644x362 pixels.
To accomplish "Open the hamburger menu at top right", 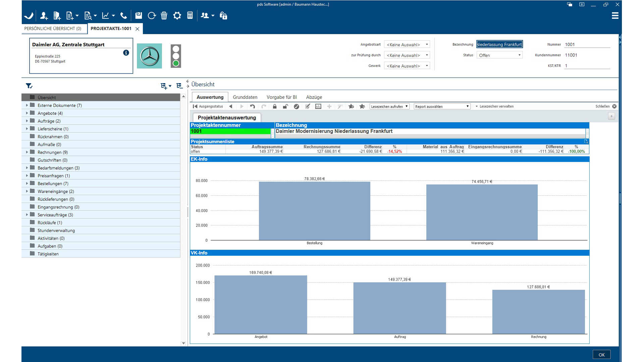I will tap(615, 15).
